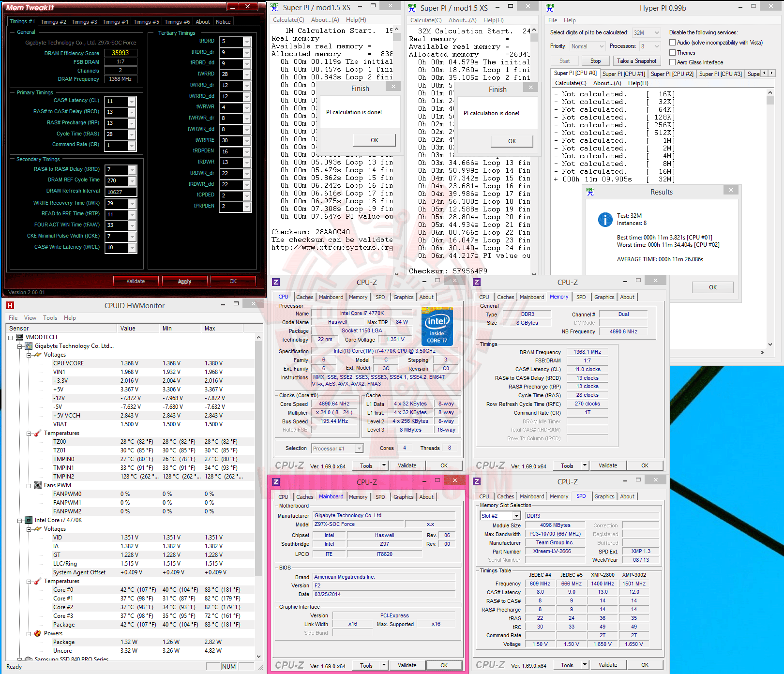Click the thermometer icon for Gigabyte Temperatures
The image size is (784, 674).
[x=38, y=433]
